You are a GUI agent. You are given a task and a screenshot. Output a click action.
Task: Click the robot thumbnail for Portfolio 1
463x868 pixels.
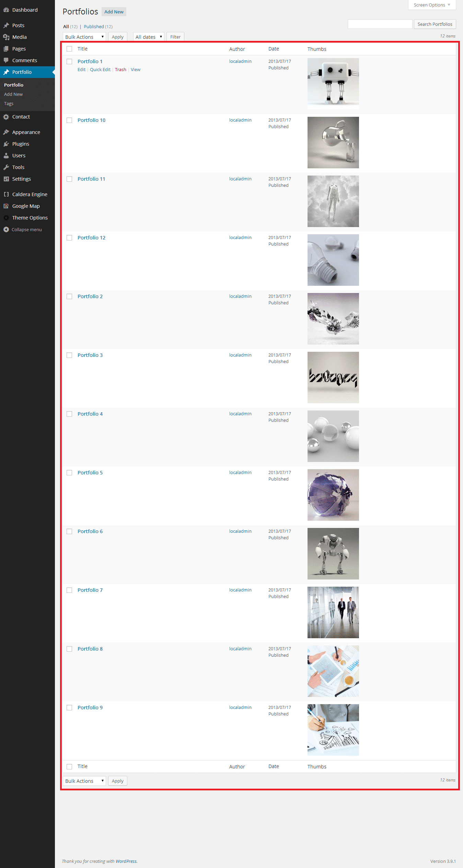pos(333,84)
